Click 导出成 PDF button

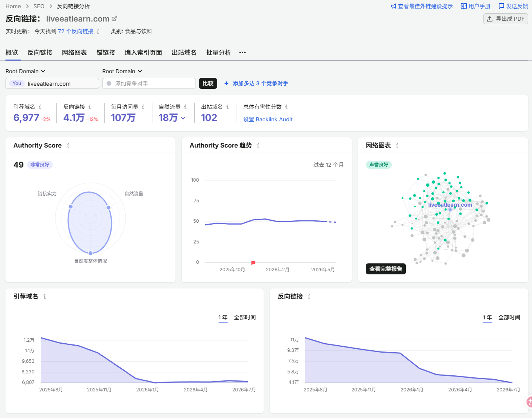506,19
